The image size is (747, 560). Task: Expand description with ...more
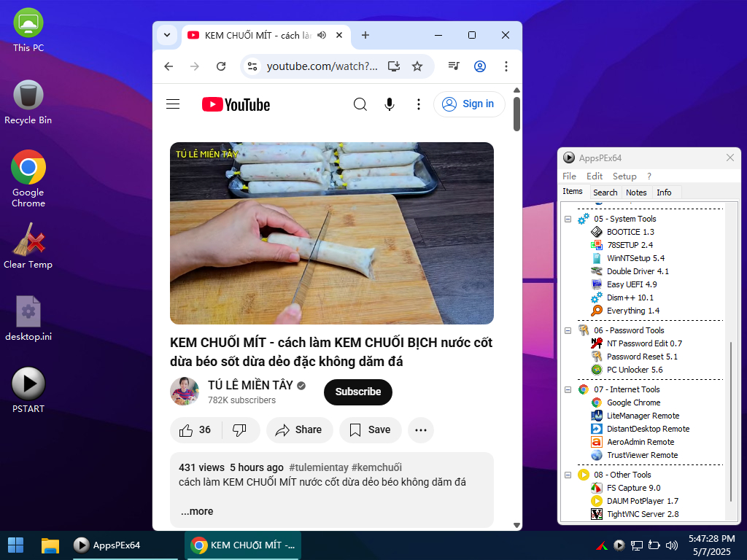click(197, 511)
